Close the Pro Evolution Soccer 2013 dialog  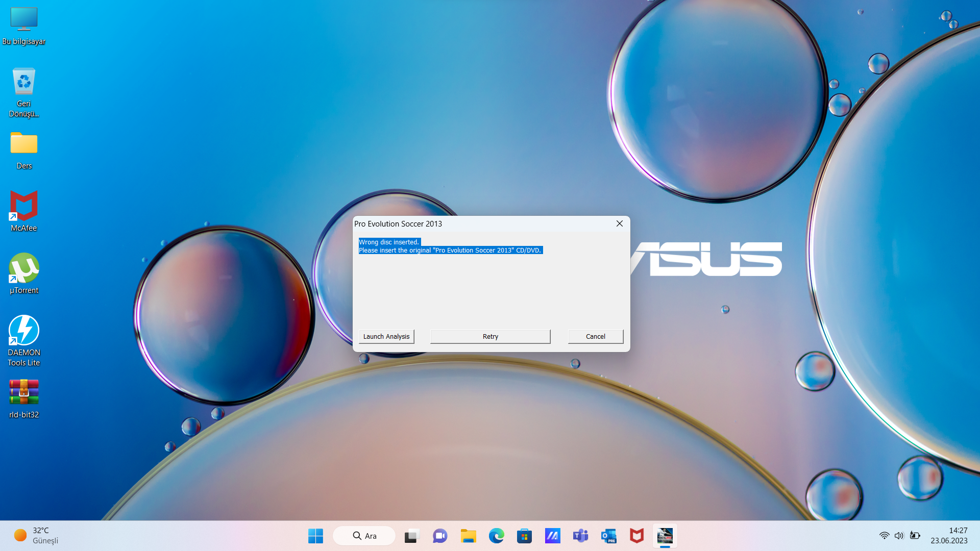619,223
